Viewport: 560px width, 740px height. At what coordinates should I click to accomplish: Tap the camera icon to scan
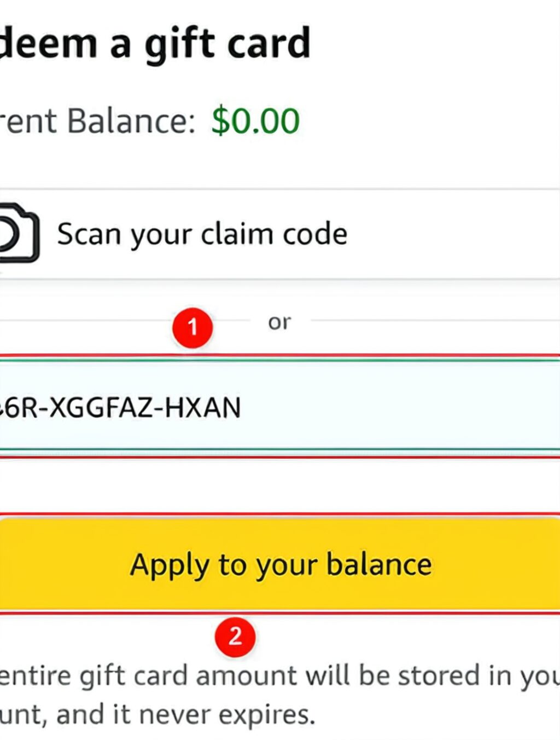19,233
